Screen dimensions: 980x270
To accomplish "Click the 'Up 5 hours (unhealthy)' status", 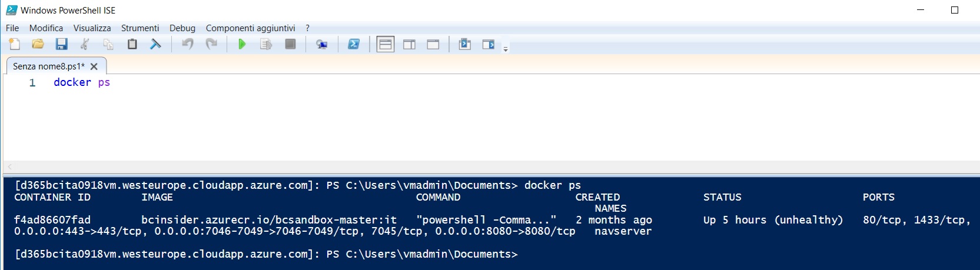I will (x=773, y=220).
